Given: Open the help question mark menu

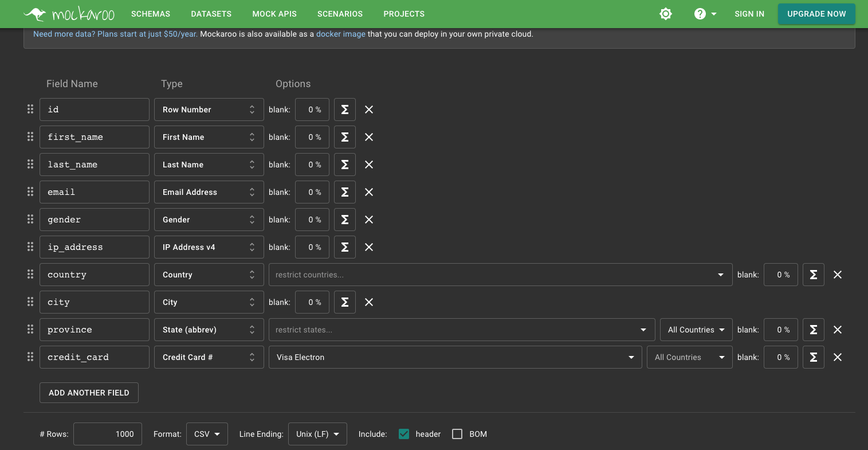Looking at the screenshot, I should [705, 14].
